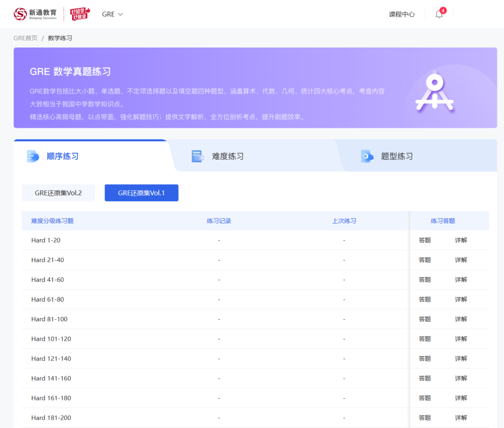Go to GRE首页 breadcrumb link

point(25,38)
